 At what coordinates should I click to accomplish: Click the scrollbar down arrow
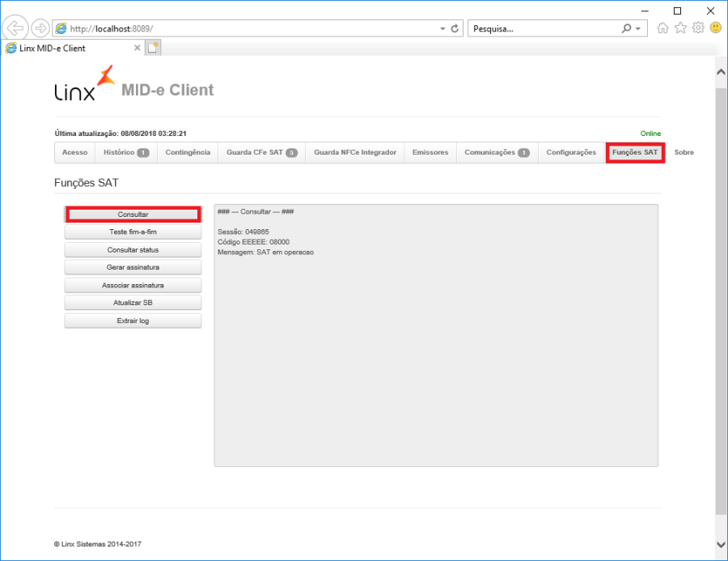(721, 544)
